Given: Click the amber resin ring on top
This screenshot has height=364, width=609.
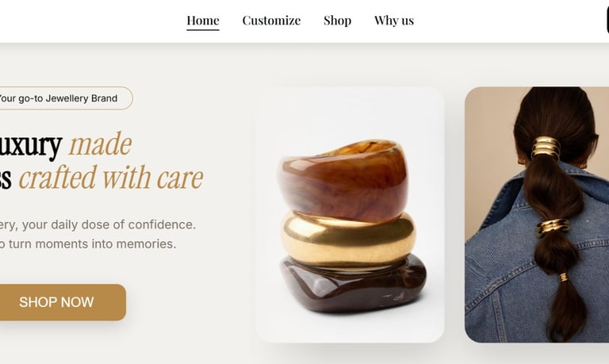Looking at the screenshot, I should pos(343,180).
